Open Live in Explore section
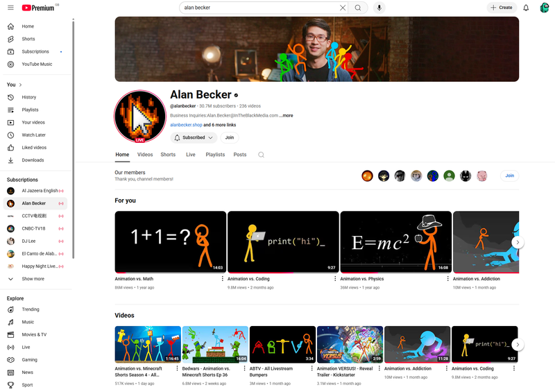The width and height of the screenshot is (555, 392). tap(35, 347)
